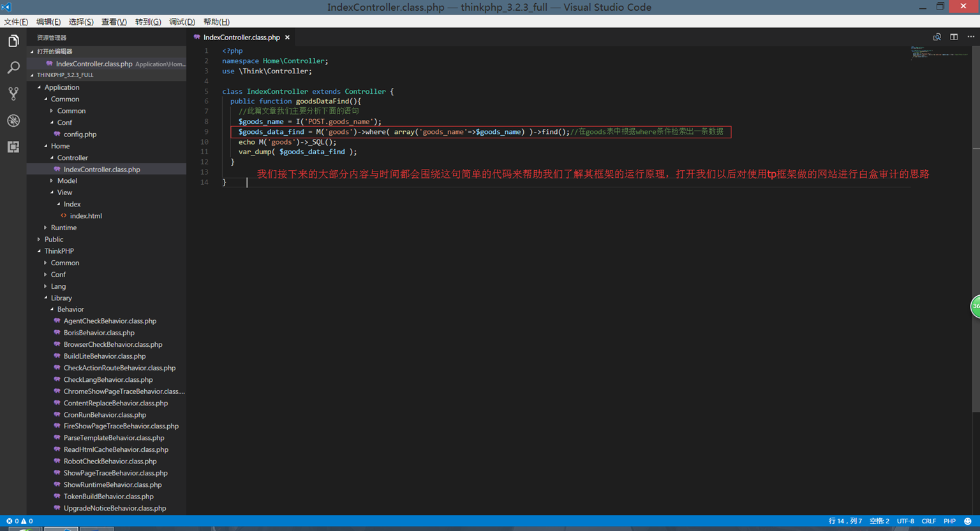Image resolution: width=980 pixels, height=531 pixels.
Task: Change indentation via 空格: 2 status item
Action: tap(879, 521)
